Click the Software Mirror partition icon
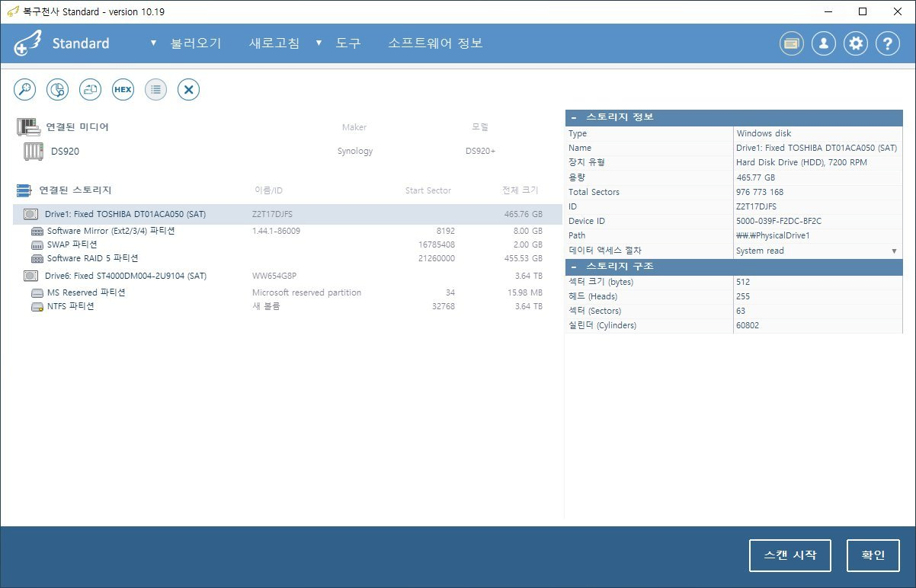916x588 pixels. (37, 232)
